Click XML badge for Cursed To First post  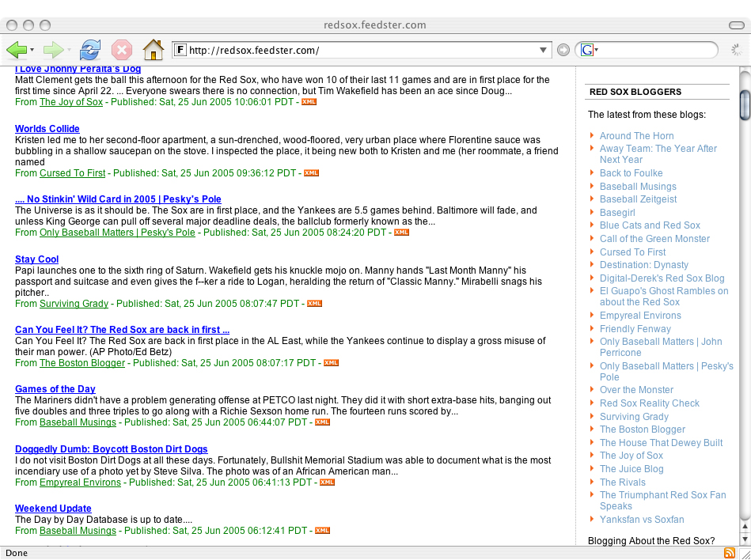point(311,173)
